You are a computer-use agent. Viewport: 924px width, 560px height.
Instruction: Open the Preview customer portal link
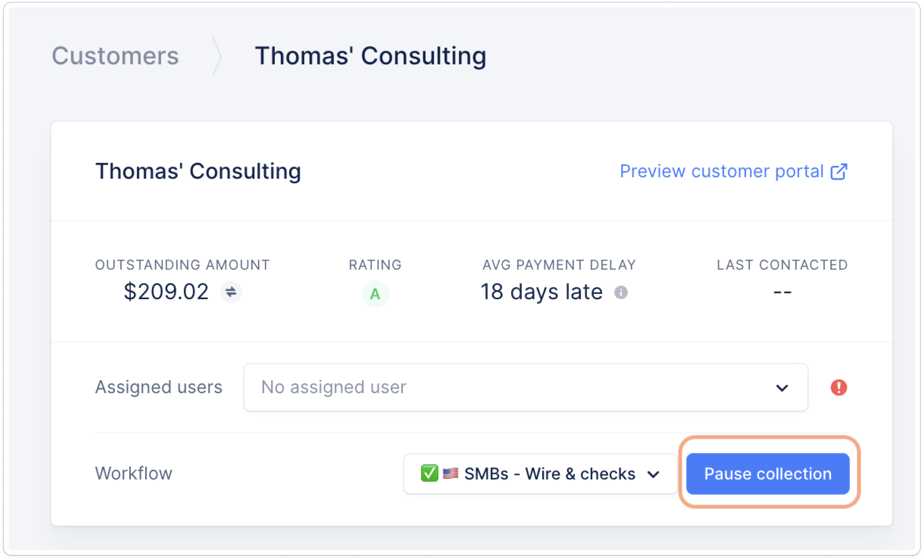721,171
